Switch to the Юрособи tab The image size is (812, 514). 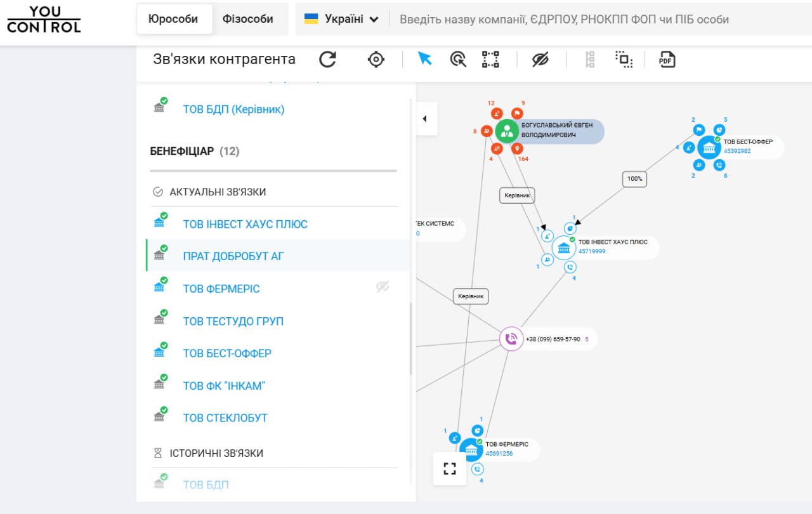pyautogui.click(x=173, y=19)
